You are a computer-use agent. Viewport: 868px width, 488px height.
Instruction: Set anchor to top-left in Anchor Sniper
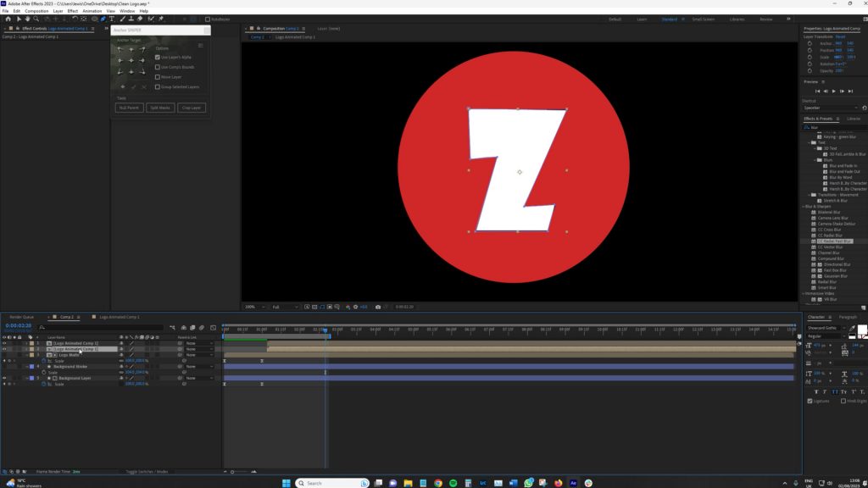click(120, 49)
